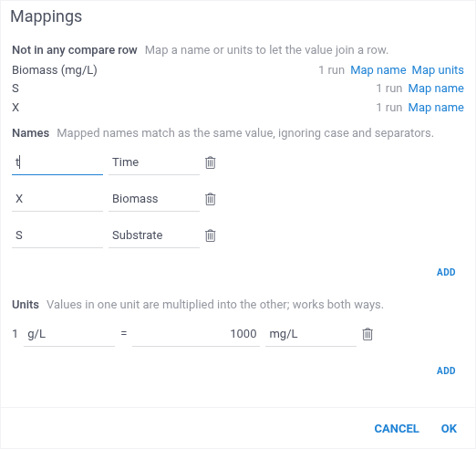This screenshot has height=449, width=476.
Task: Select the 'Biomass (mg/L)' unmapped entry
Action: click(55, 70)
